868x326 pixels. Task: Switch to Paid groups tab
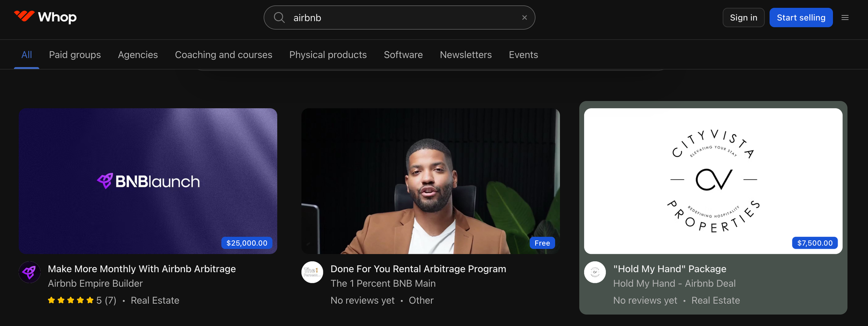(x=75, y=55)
